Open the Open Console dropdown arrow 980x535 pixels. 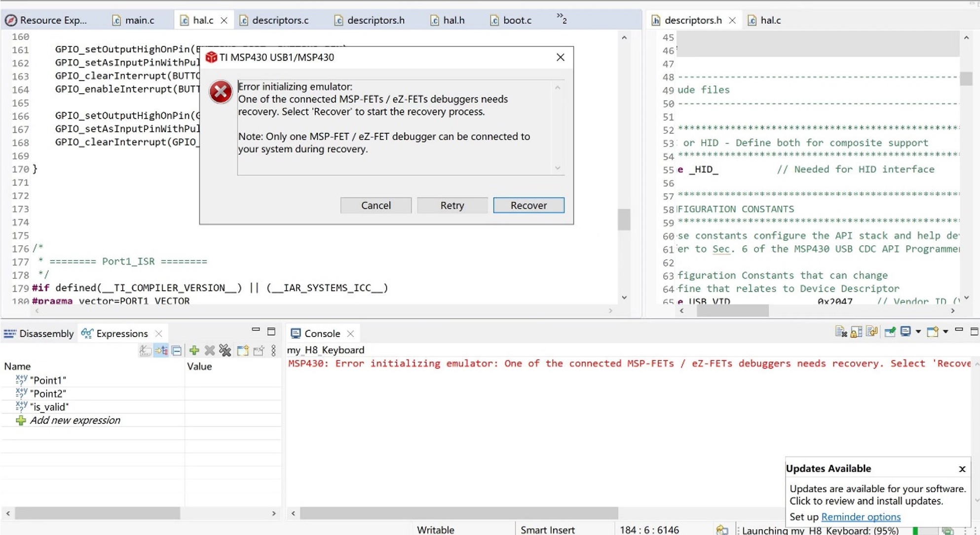tap(945, 332)
